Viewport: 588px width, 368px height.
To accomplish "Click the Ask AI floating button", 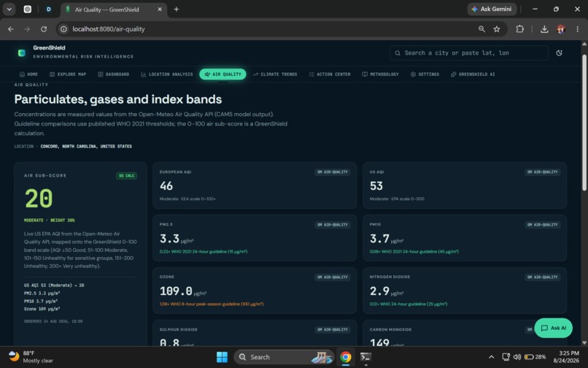I will point(553,328).
